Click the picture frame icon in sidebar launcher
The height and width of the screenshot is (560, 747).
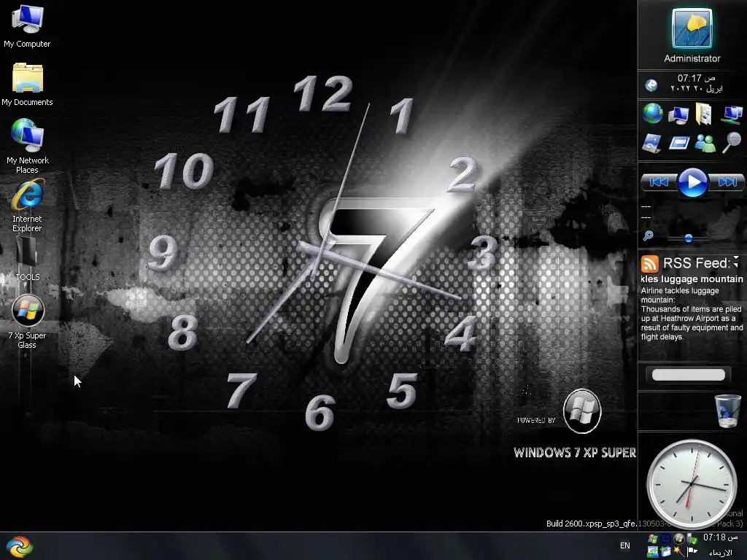click(x=651, y=143)
